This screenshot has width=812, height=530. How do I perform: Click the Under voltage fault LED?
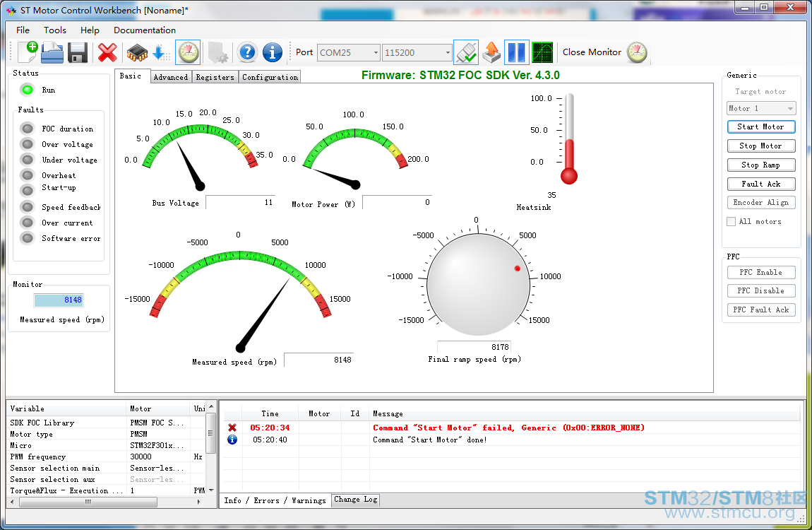click(28, 160)
